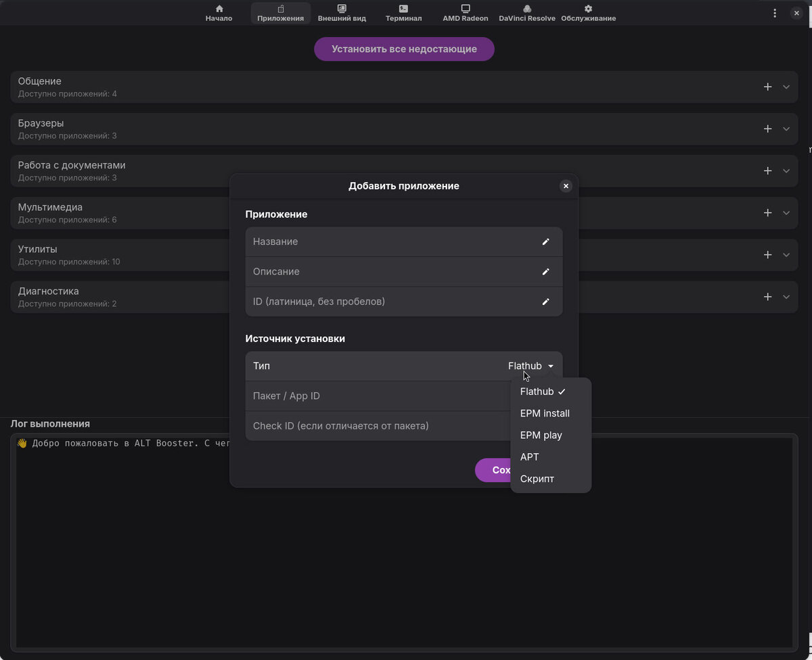812x660 pixels.
Task: Switch to the Приложения tab
Action: pyautogui.click(x=281, y=13)
